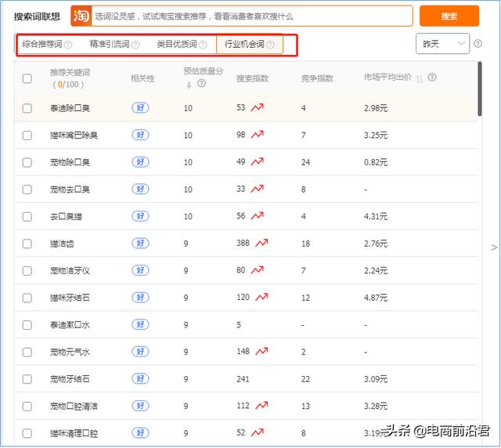
Task: Sort by 预估质量分 down arrow
Action: tap(189, 85)
